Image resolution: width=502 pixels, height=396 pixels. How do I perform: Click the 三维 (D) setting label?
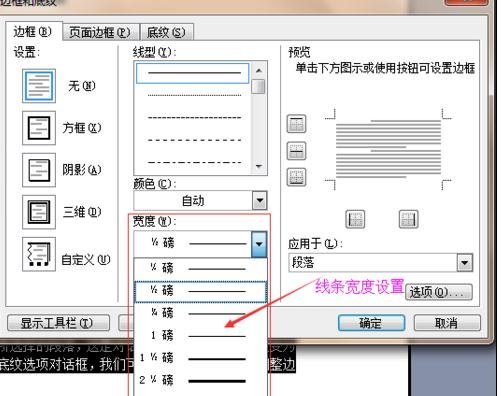(x=82, y=212)
